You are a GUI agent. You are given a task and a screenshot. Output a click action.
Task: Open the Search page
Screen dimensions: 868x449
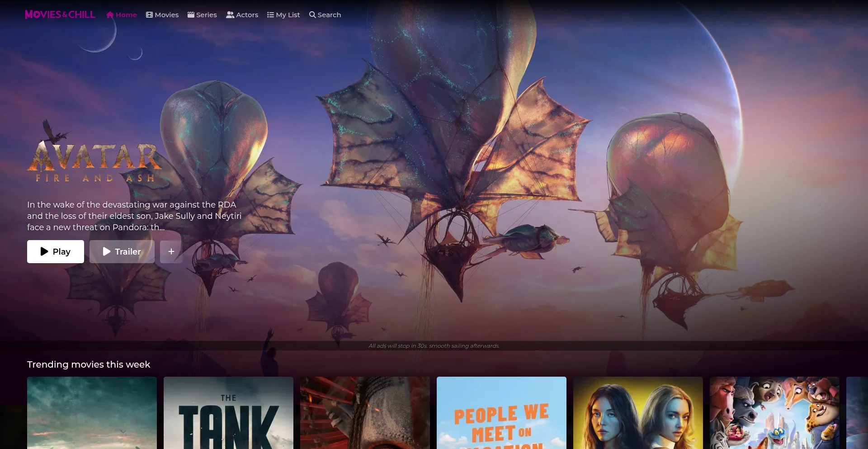325,15
